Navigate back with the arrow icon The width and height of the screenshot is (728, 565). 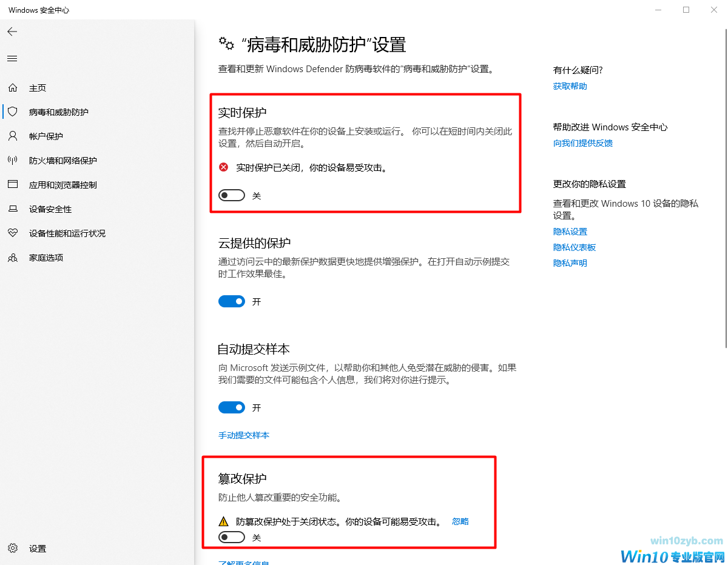12,32
